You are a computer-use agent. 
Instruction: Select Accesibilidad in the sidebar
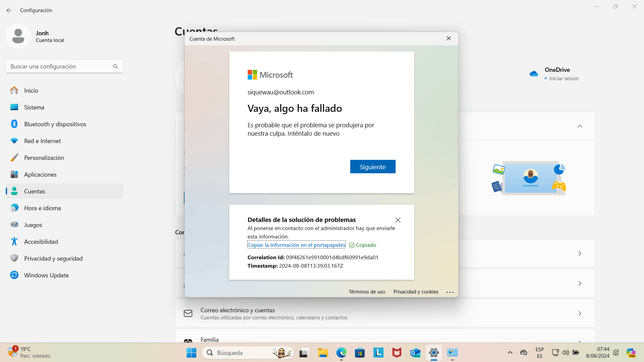pyautogui.click(x=65, y=241)
